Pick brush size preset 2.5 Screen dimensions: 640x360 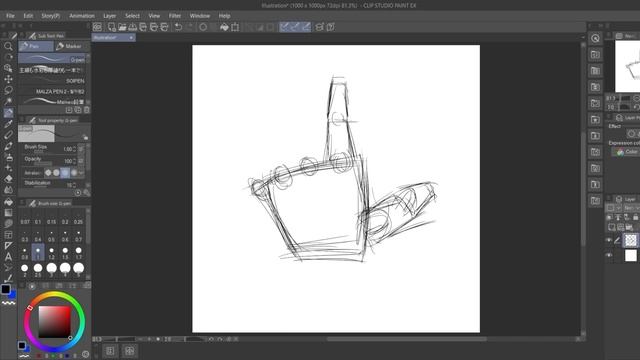pyautogui.click(x=38, y=270)
